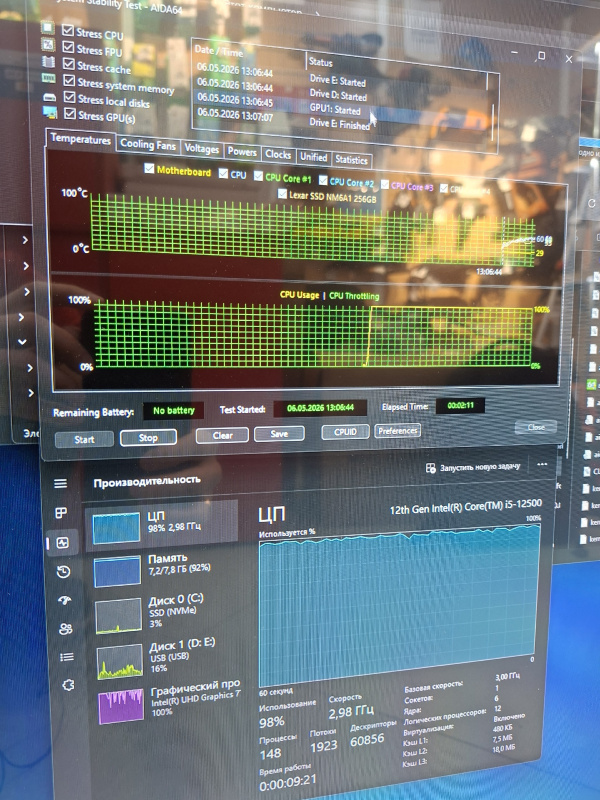This screenshot has height=800, width=600.
Task: Toggle the Stress GPU(s) checkbox
Action: (70, 113)
